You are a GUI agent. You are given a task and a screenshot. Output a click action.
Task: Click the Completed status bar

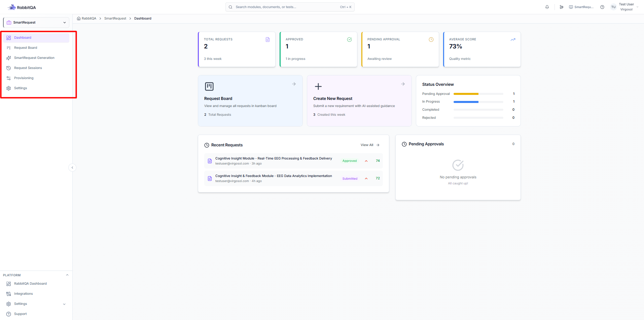[478, 110]
